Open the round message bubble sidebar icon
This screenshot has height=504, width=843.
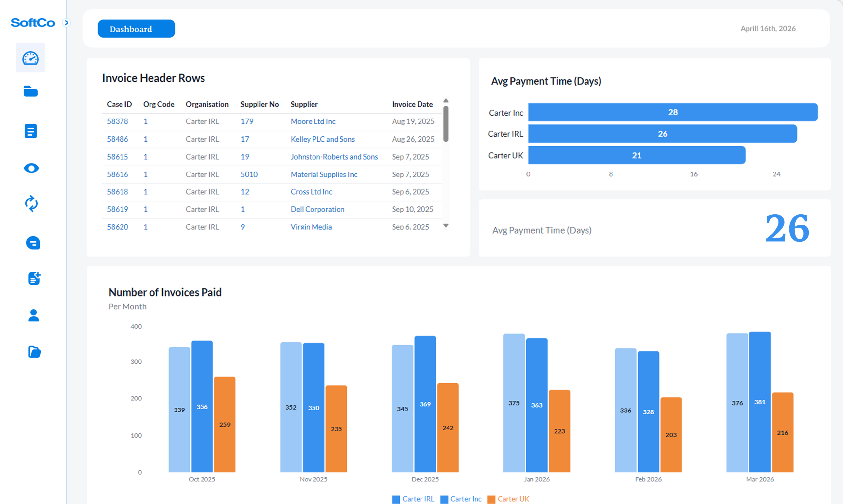(33, 243)
